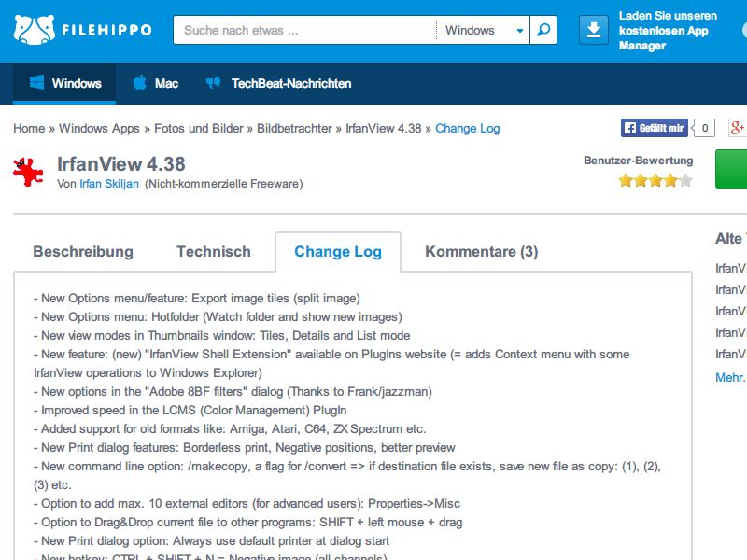Click changelog line about 10 external editors

tap(247, 504)
